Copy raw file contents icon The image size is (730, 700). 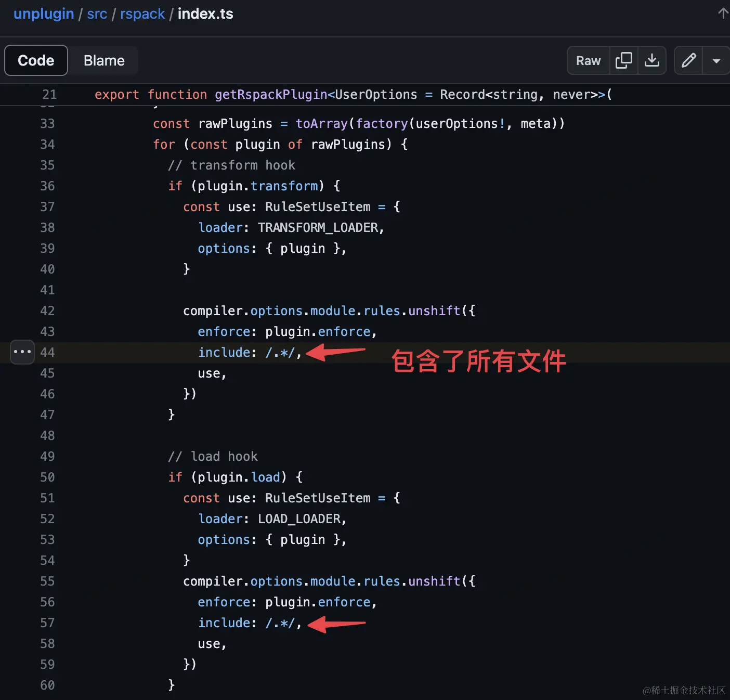point(623,60)
